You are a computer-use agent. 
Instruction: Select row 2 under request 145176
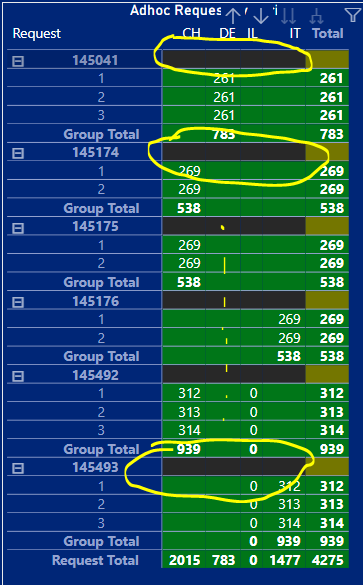tap(101, 338)
